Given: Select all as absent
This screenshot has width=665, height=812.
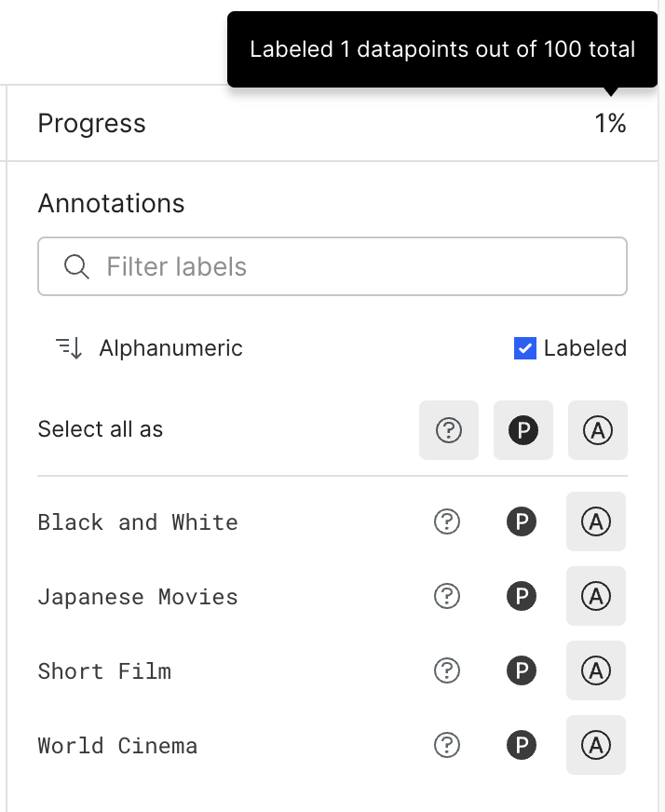Looking at the screenshot, I should coord(598,430).
